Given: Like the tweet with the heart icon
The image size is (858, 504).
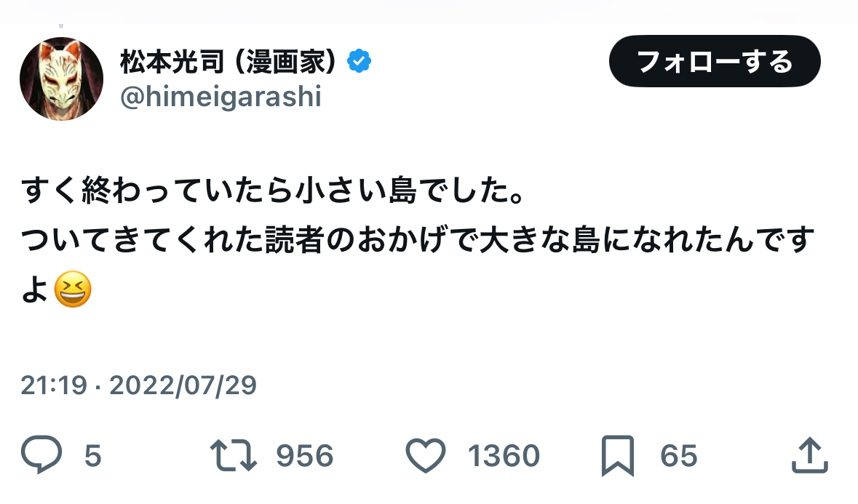Looking at the screenshot, I should coord(425,456).
